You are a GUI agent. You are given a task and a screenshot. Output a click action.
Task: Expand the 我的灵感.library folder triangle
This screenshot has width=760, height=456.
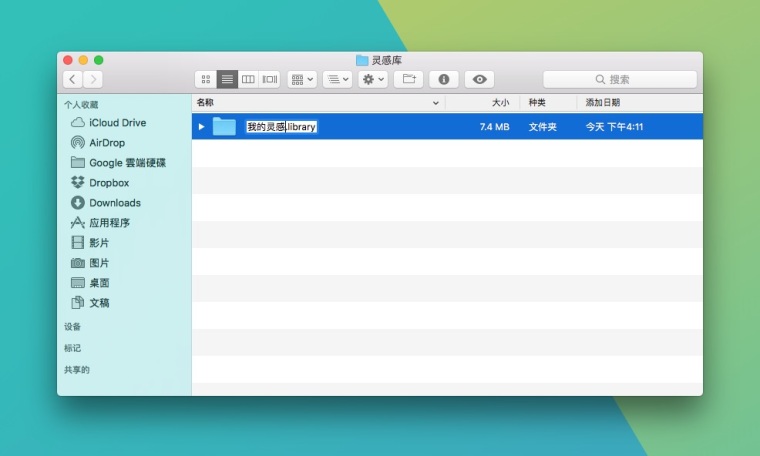point(201,127)
